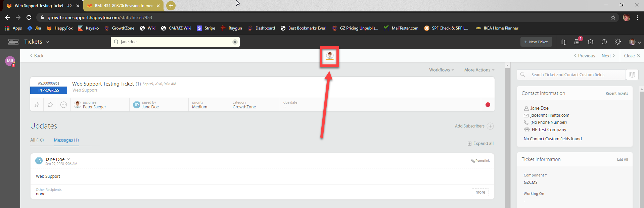Open the custom fields list icon

pos(632,75)
